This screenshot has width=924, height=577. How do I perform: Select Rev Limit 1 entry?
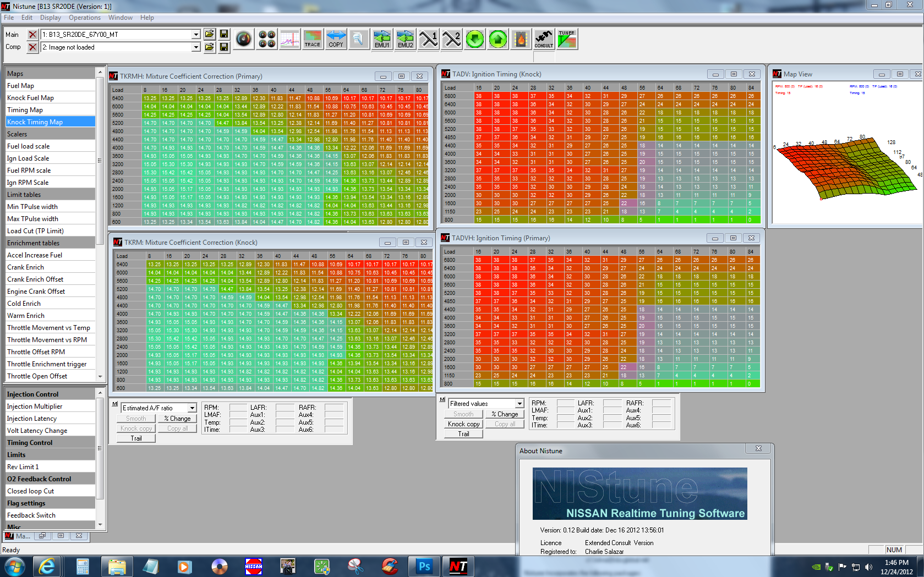[x=50, y=467]
